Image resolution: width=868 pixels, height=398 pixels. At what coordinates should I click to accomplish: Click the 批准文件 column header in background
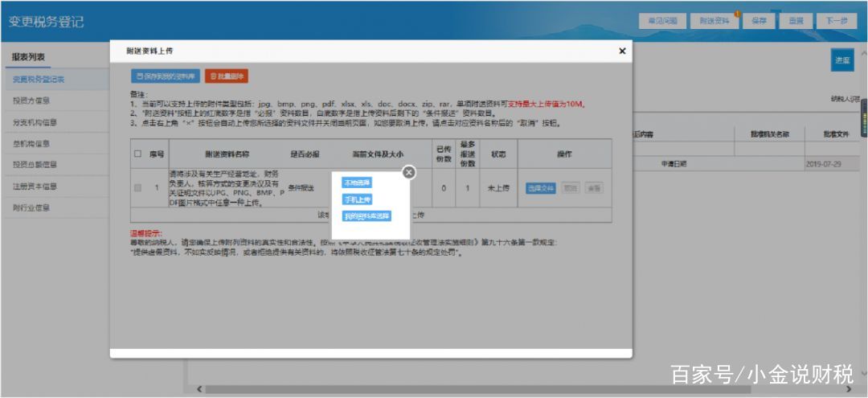pyautogui.click(x=835, y=134)
